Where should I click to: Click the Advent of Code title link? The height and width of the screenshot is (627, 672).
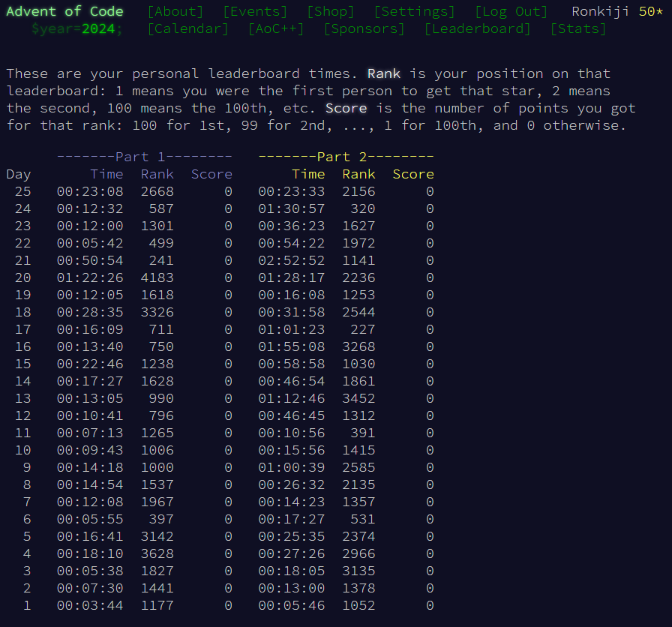pyautogui.click(x=64, y=11)
